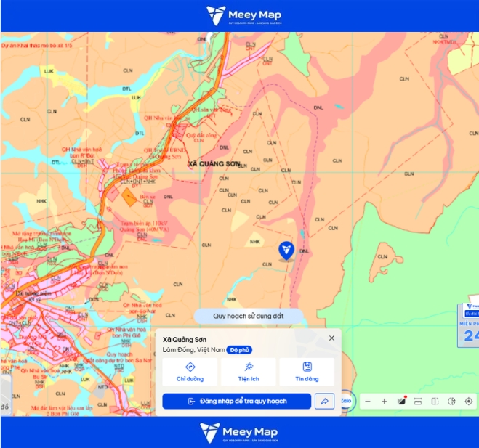Close the Xã Quảng Sơn info card
This screenshot has height=448, width=479.
(x=331, y=338)
